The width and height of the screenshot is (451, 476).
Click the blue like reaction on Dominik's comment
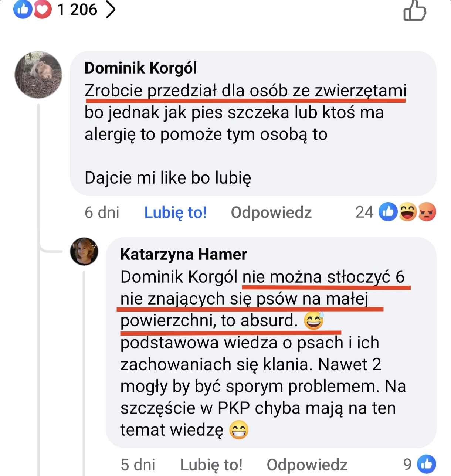tap(388, 212)
